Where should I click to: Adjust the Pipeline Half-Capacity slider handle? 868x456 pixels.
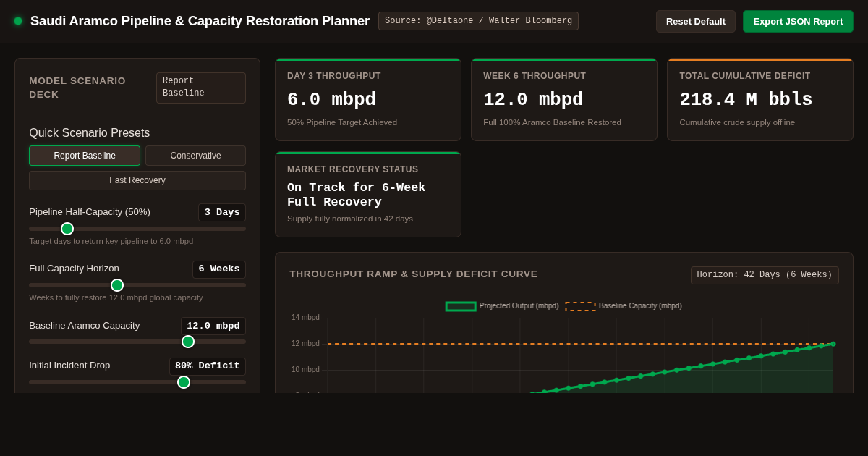tap(67, 229)
